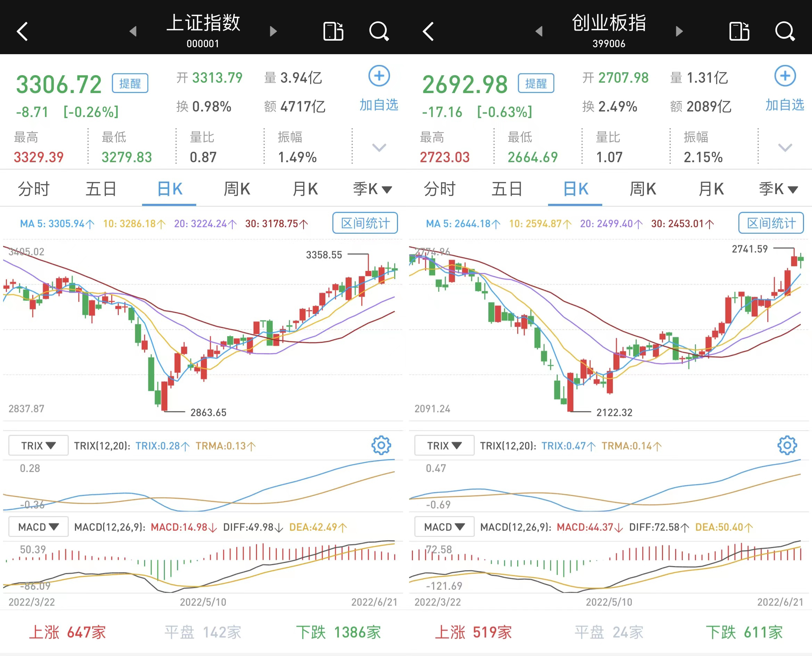Open TRIX indicator settings gear on left chart

[x=381, y=445]
